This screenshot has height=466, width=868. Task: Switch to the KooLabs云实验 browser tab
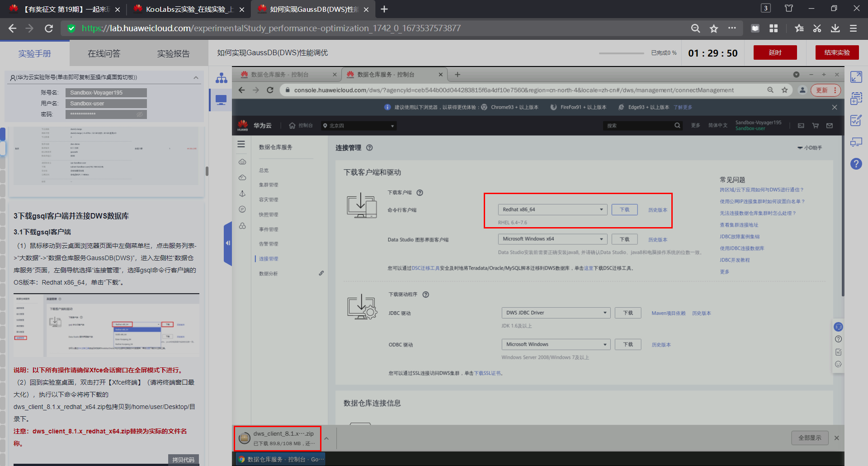pyautogui.click(x=189, y=9)
